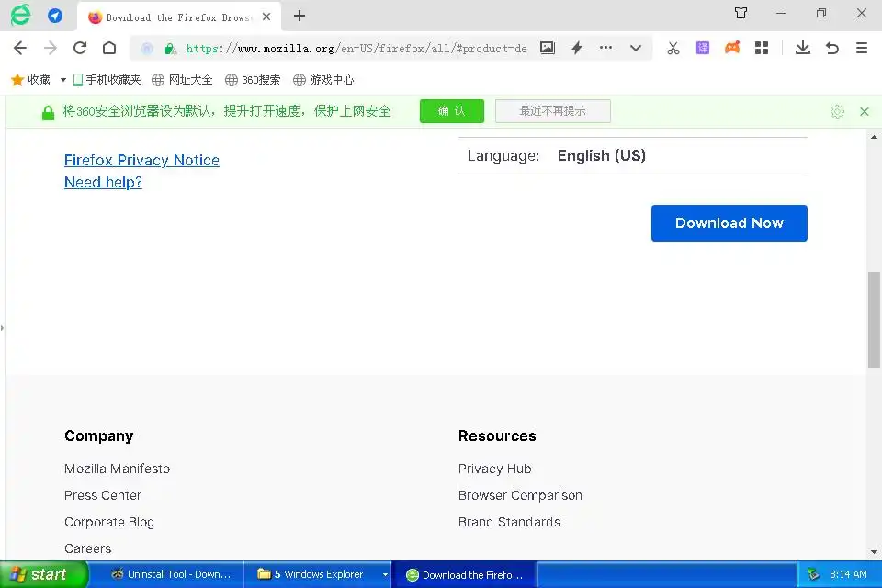Viewport: 882px width, 588px height.
Task: Click the English (US) language value
Action: [601, 155]
